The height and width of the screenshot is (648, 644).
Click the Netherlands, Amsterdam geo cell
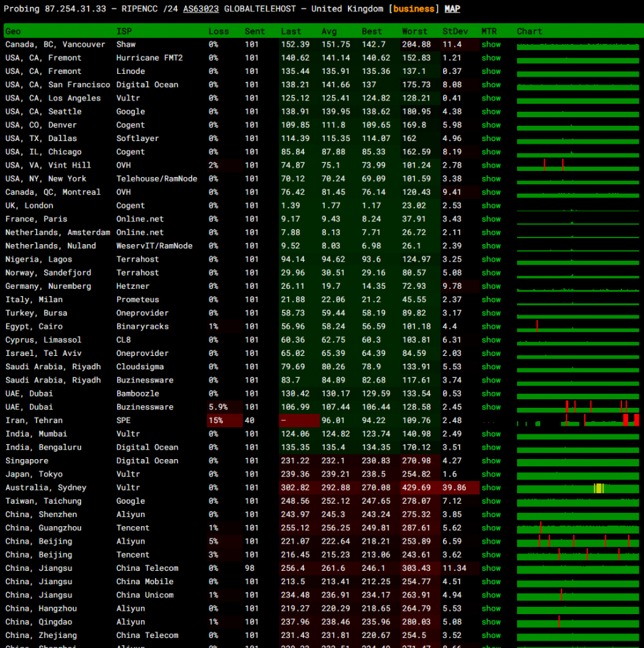pyautogui.click(x=57, y=232)
